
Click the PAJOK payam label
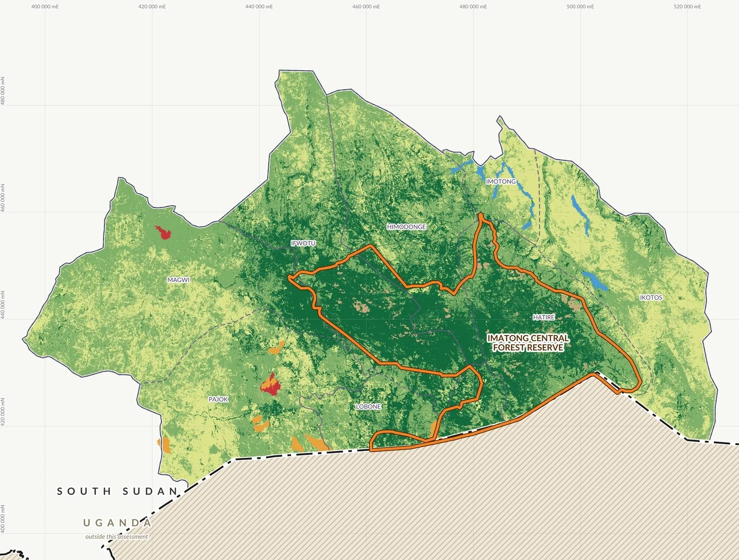point(218,399)
